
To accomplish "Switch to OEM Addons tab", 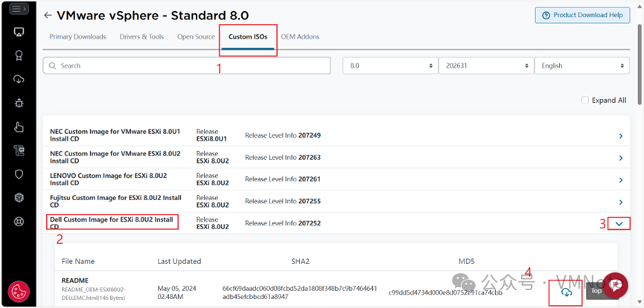I will pos(300,36).
